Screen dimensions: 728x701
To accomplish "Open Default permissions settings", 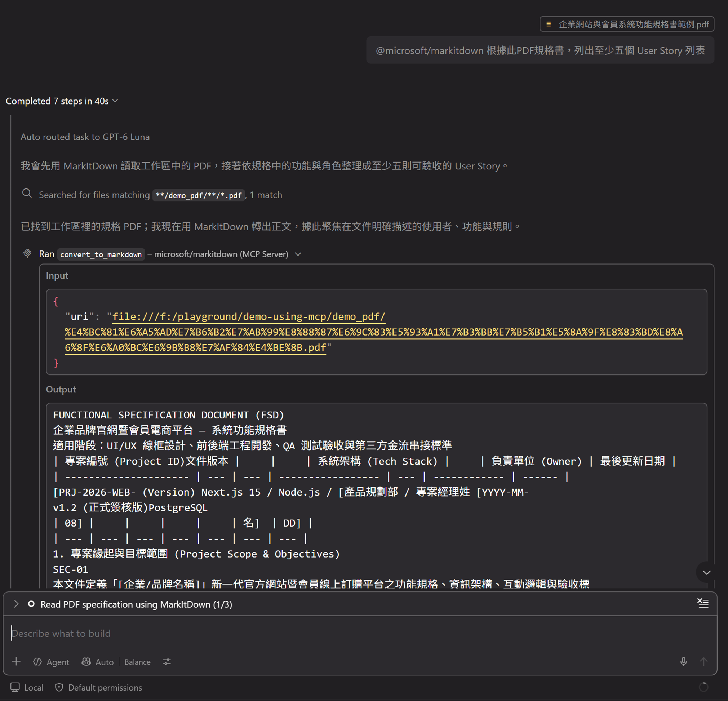I will 98,688.
